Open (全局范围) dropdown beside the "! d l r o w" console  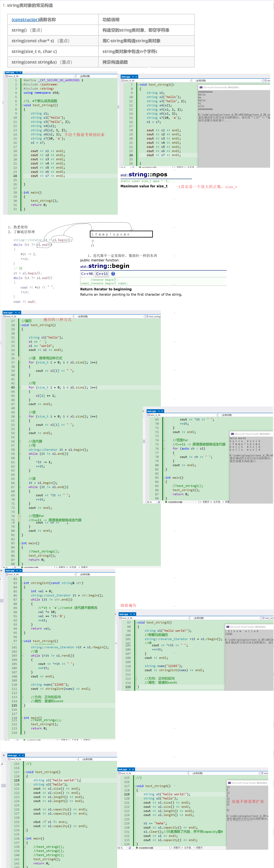(226, 618)
